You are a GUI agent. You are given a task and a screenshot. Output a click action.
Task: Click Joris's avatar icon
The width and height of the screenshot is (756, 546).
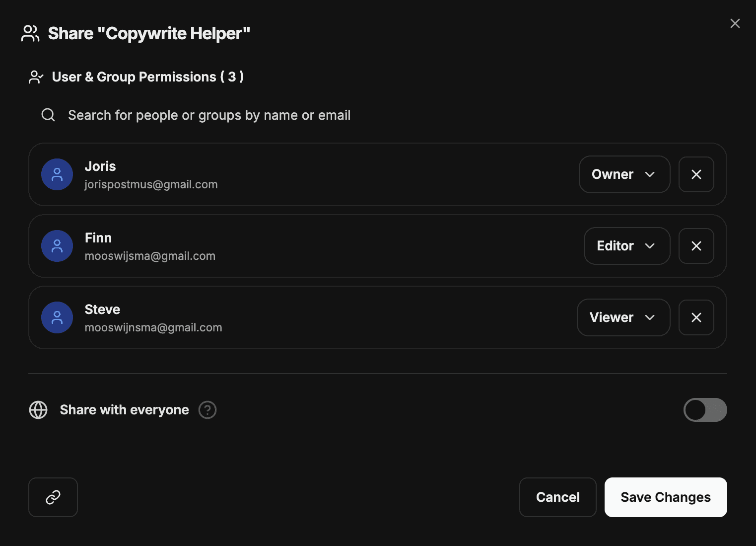click(57, 174)
